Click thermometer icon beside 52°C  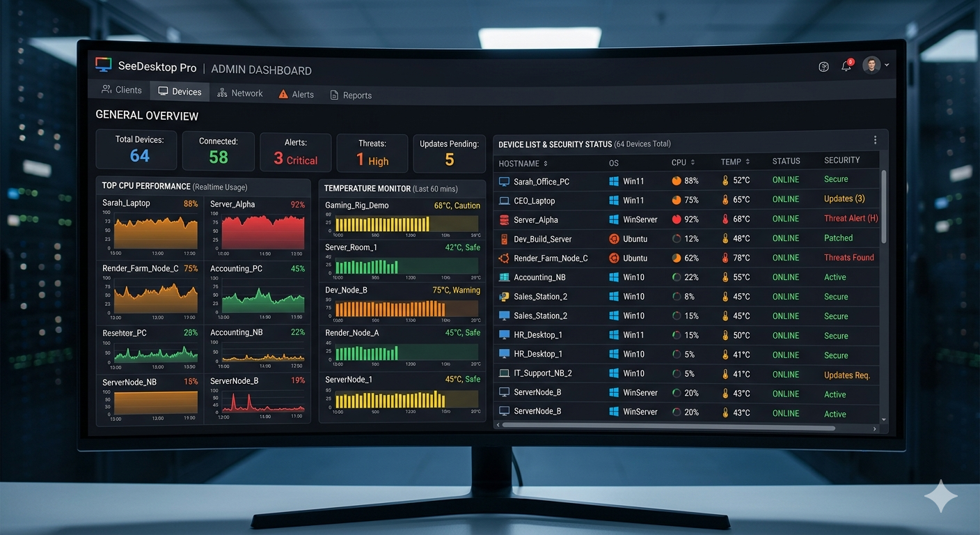(x=725, y=180)
